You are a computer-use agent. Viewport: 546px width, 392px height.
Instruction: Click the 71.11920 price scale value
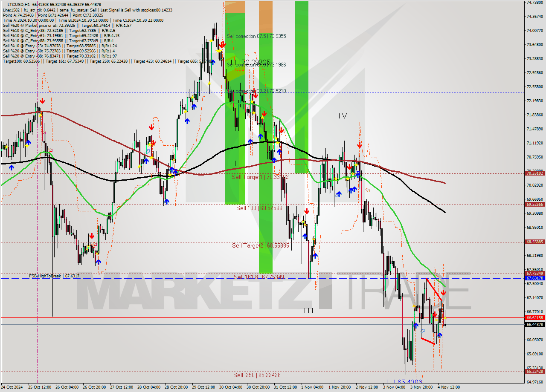click(534, 143)
